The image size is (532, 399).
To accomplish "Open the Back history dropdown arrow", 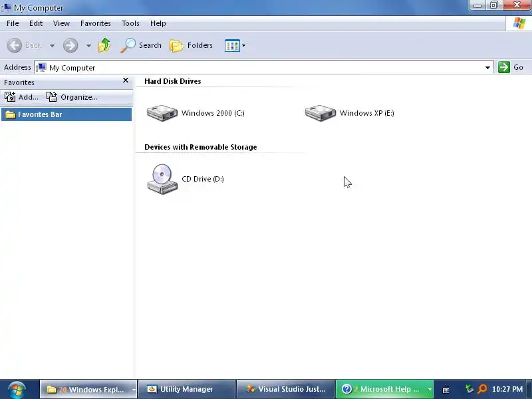I will 53,45.
